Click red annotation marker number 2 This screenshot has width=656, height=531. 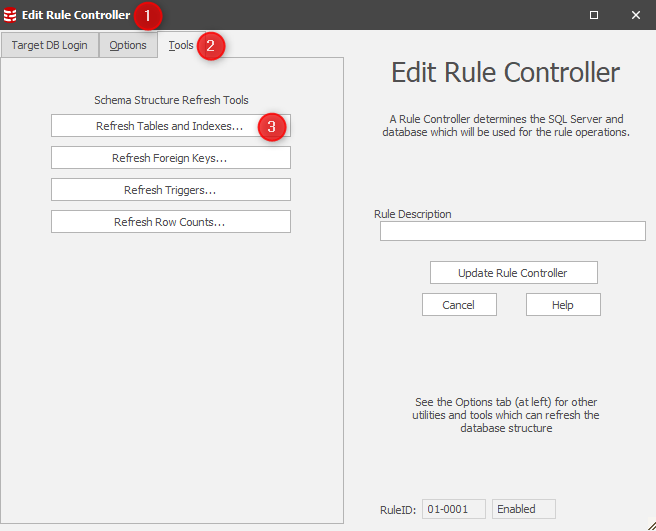click(211, 46)
